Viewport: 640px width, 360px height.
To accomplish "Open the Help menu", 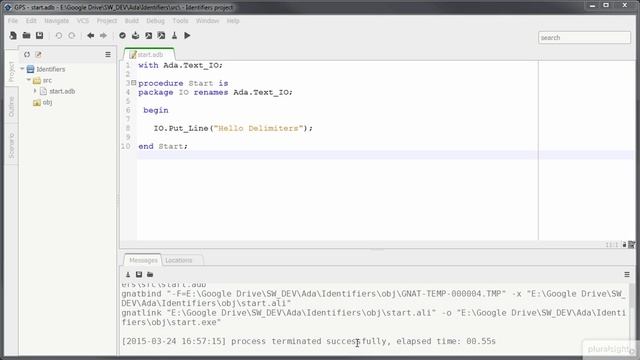I will [233, 21].
